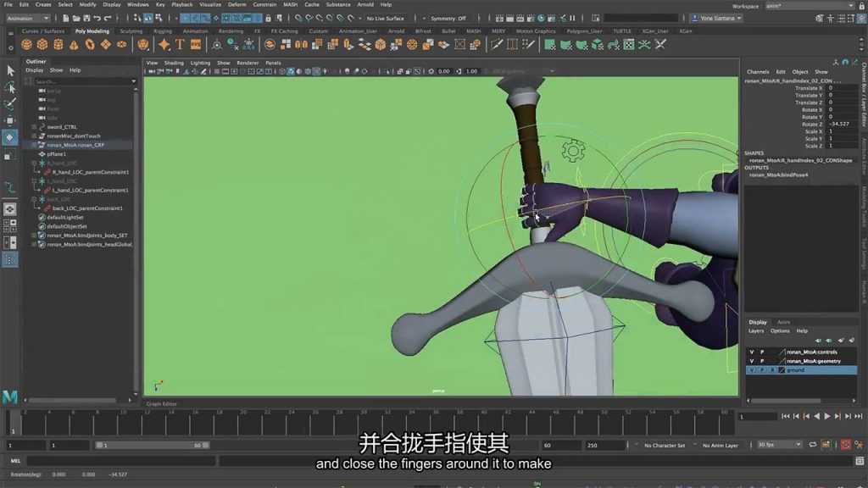868x488 pixels.
Task: Expand ronan_MtoA:bindJoints_body_SET in Outliner
Action: (x=34, y=236)
